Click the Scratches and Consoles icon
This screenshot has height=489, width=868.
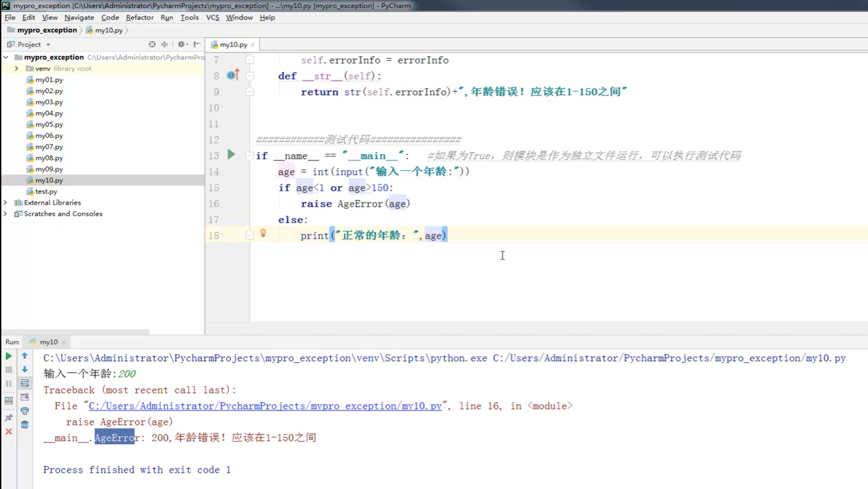click(x=18, y=214)
